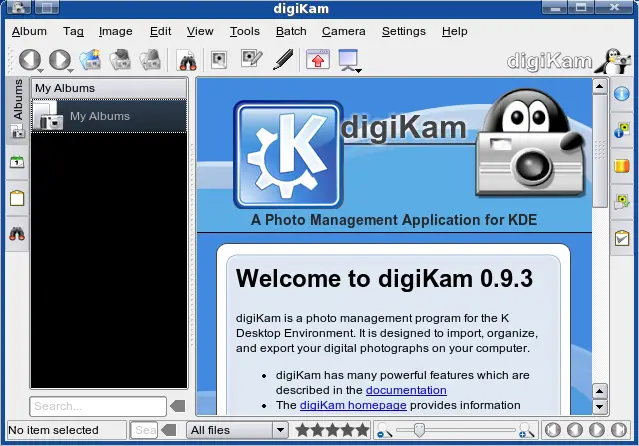
Task: Select the My Albums tree item
Action: coord(109,116)
